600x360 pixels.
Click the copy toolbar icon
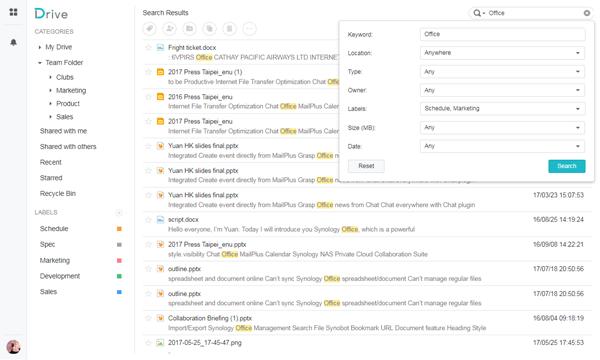tap(209, 29)
